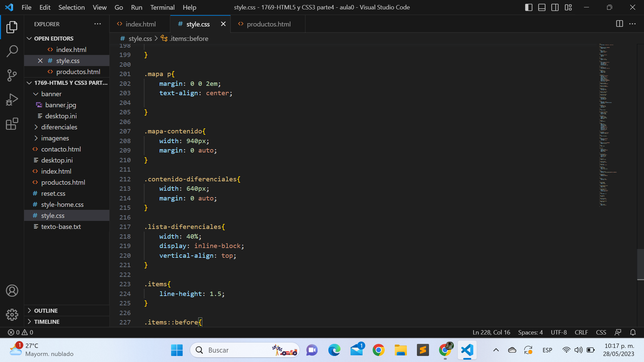Toggle secondary side bar layout icon

pos(555,7)
